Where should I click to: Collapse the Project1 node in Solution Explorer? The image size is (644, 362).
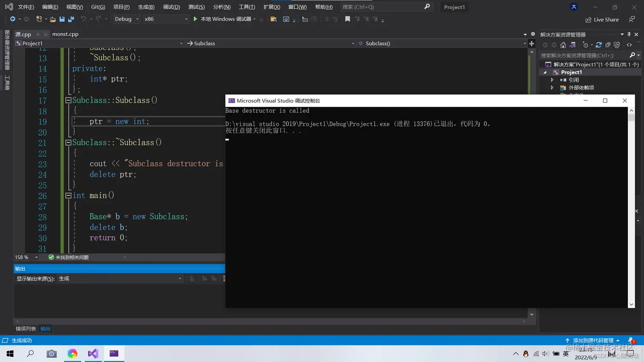click(x=545, y=72)
